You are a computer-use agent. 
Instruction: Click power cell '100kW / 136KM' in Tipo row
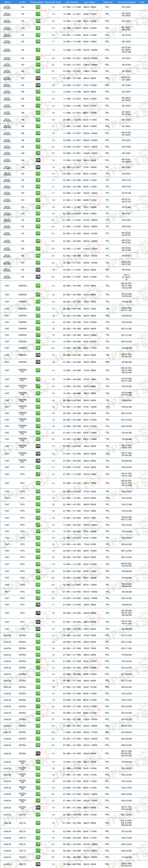[90, 525]
